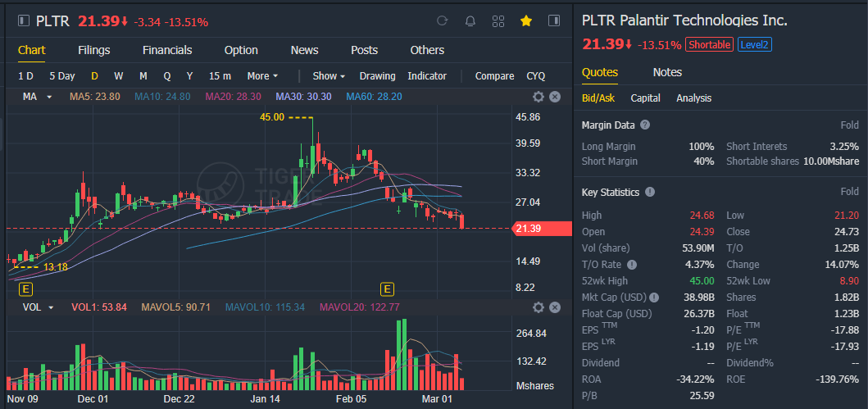Click the MAVOL20: 122.77 label
868x409 pixels.
(x=359, y=307)
